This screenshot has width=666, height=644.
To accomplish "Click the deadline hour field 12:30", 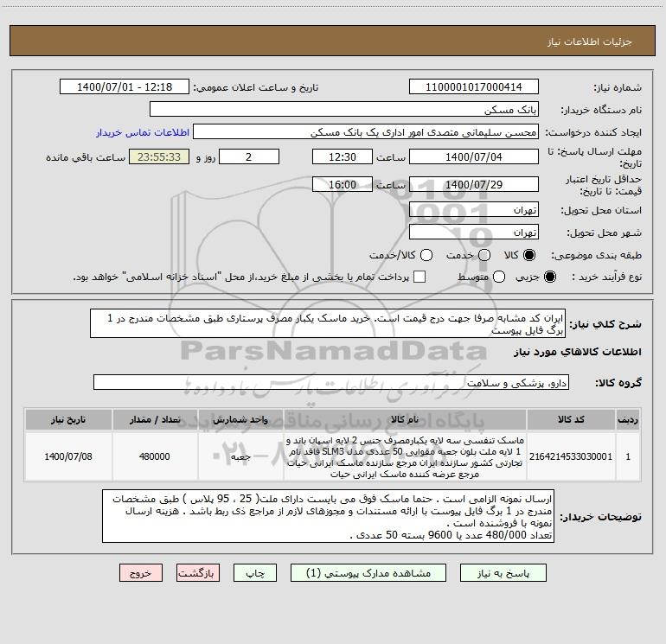I will pyautogui.click(x=343, y=156).
